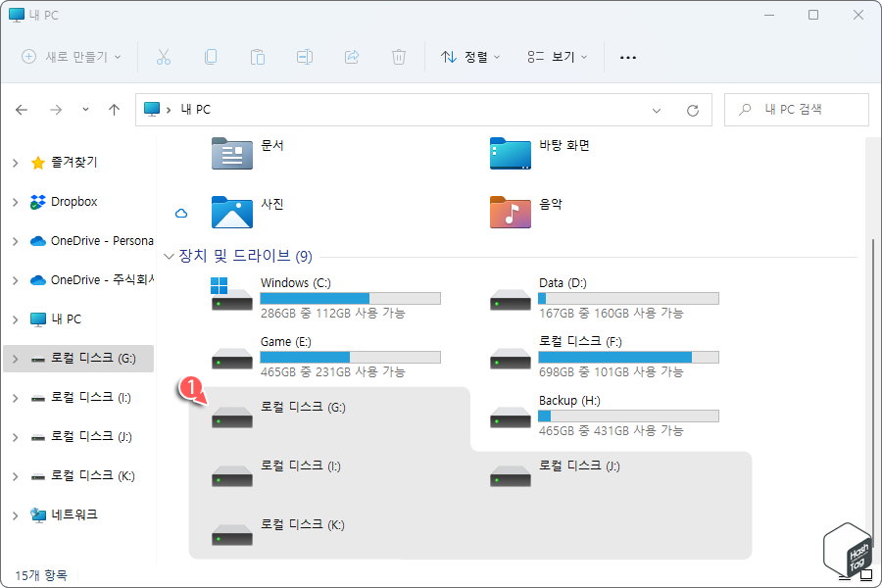
Task: Select the Copy icon
Action: point(211,57)
